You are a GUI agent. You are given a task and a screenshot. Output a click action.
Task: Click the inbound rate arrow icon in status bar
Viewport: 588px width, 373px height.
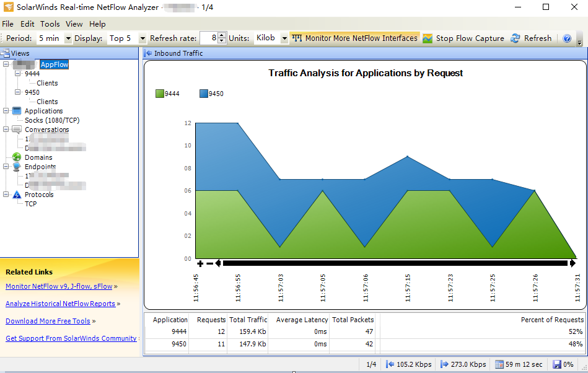coord(390,364)
